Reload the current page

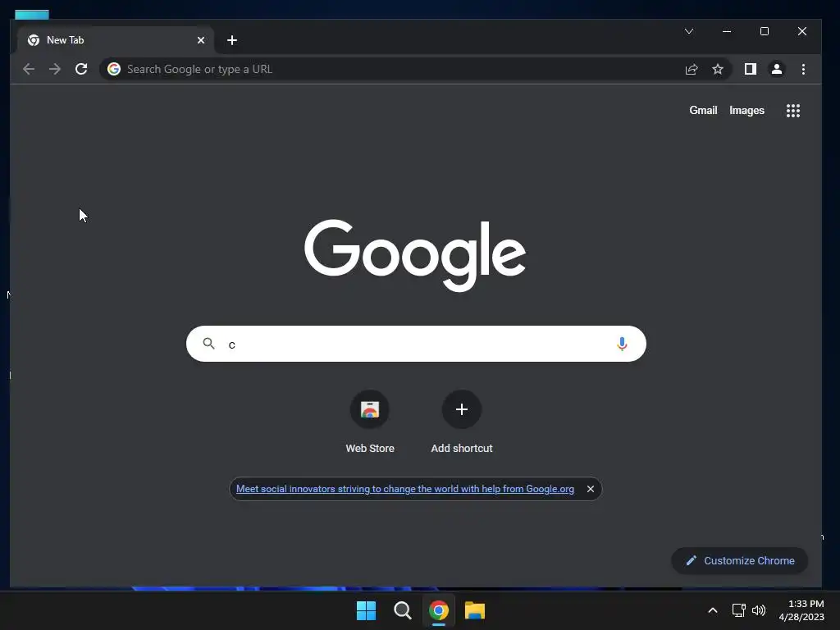point(81,69)
